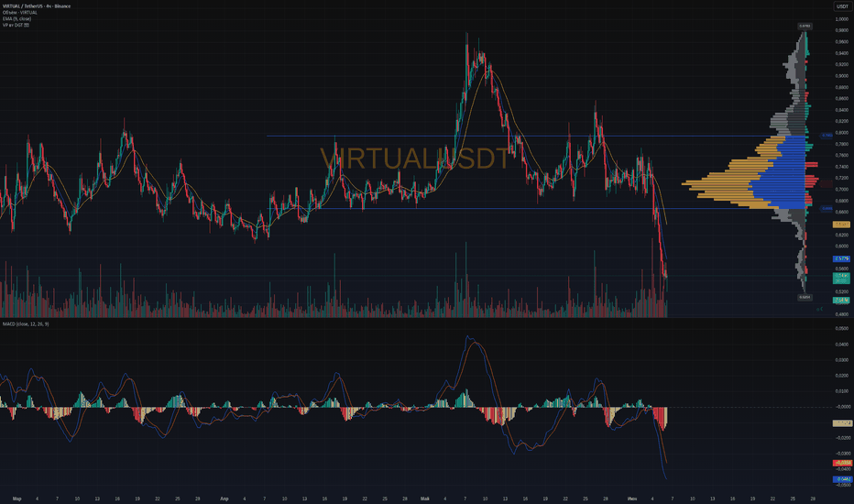Click the 1,0000 price scale tick
The height and width of the screenshot is (504, 854).
click(841, 19)
